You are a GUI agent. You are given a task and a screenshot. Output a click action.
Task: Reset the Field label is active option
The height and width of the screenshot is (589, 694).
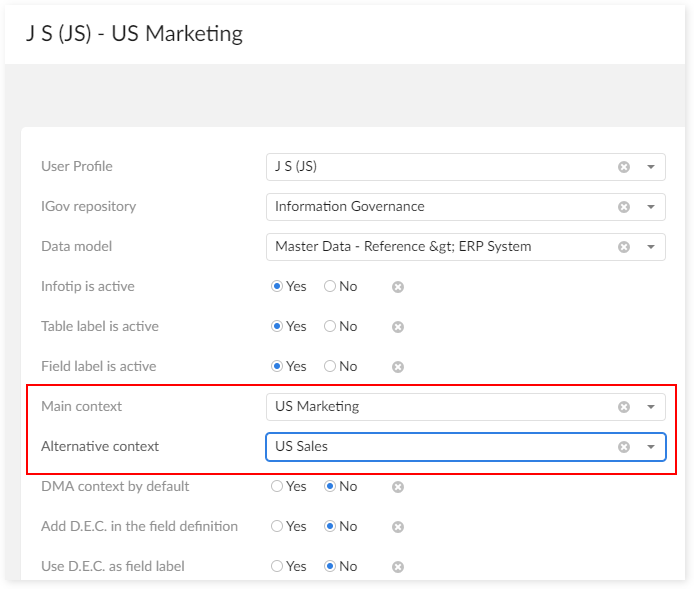point(397,367)
